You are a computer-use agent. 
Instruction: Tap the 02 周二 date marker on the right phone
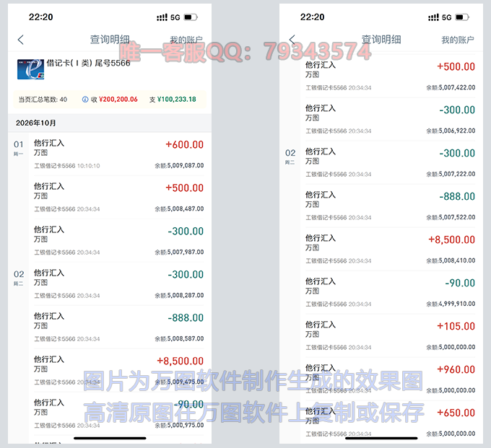click(x=290, y=157)
